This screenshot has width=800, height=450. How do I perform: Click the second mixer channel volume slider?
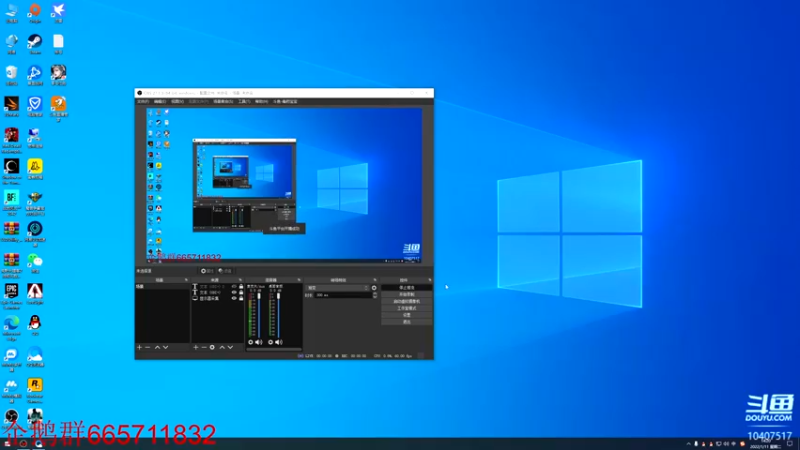[x=278, y=315]
